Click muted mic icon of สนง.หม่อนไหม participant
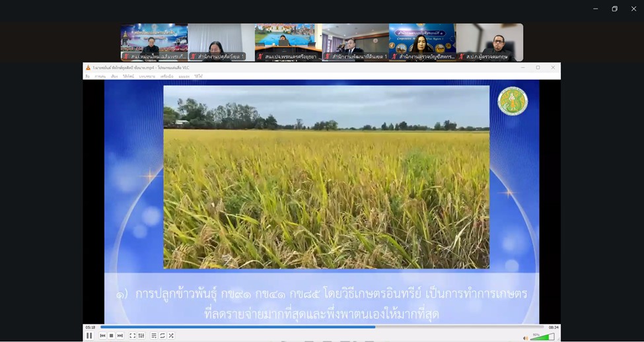The height and width of the screenshot is (342, 644). 126,57
